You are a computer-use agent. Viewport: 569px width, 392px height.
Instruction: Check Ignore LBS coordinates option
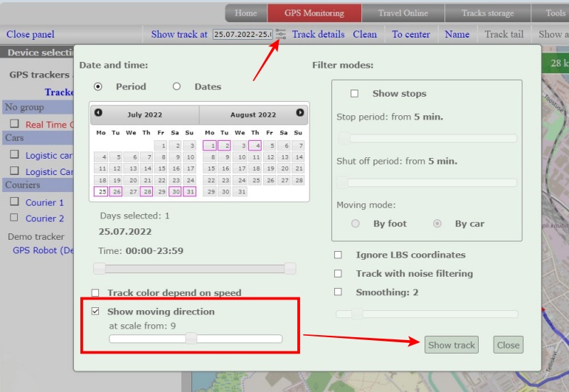[x=339, y=255]
